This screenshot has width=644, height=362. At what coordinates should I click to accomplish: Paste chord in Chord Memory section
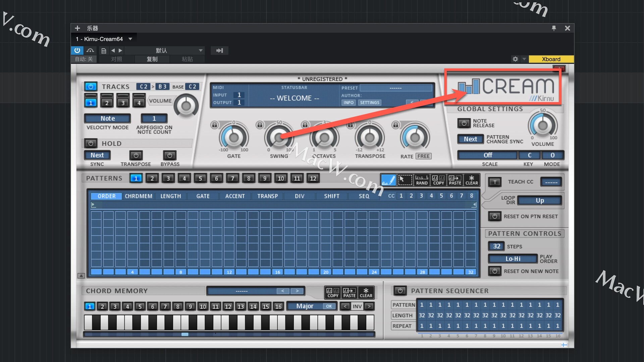point(349,293)
